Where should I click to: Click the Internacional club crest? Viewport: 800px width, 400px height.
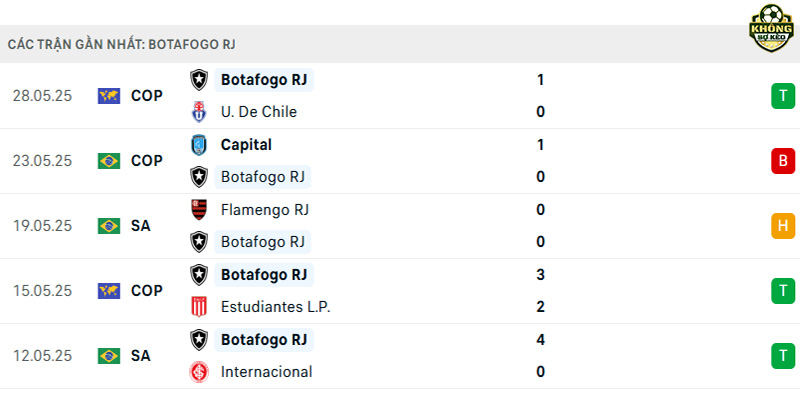point(199,371)
